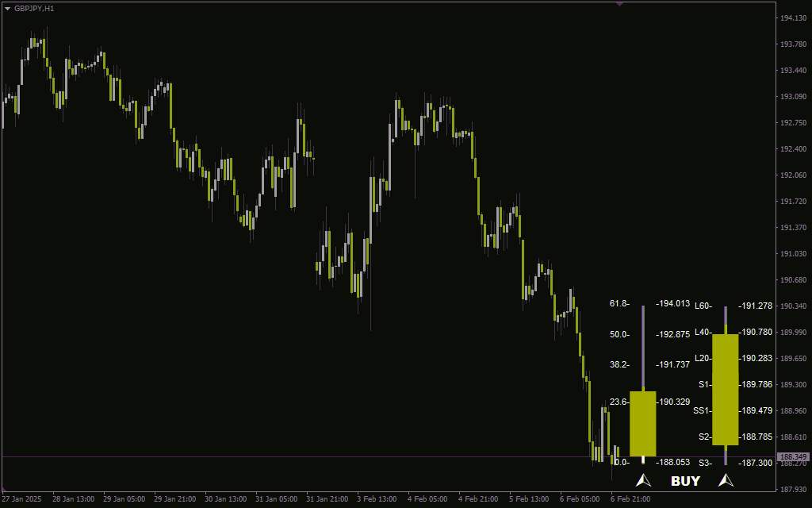Screen dimensions: 812x508
Task: Click the BUY signal label
Action: pos(685,481)
